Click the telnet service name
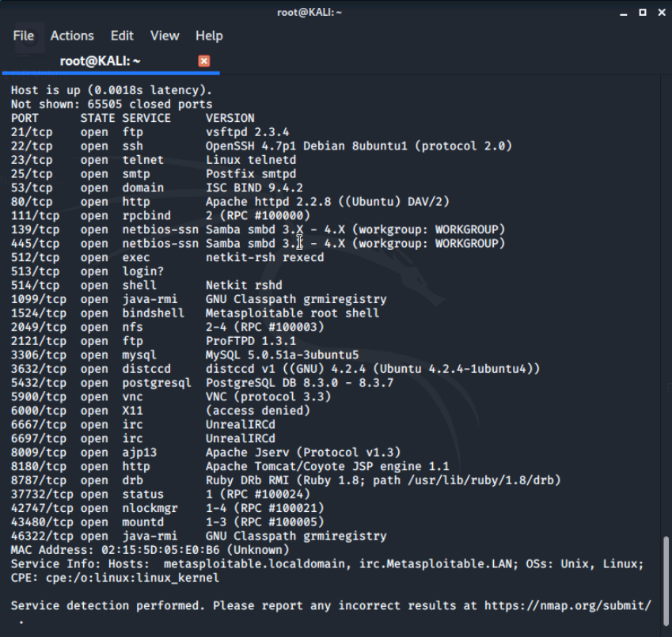 click(x=142, y=160)
